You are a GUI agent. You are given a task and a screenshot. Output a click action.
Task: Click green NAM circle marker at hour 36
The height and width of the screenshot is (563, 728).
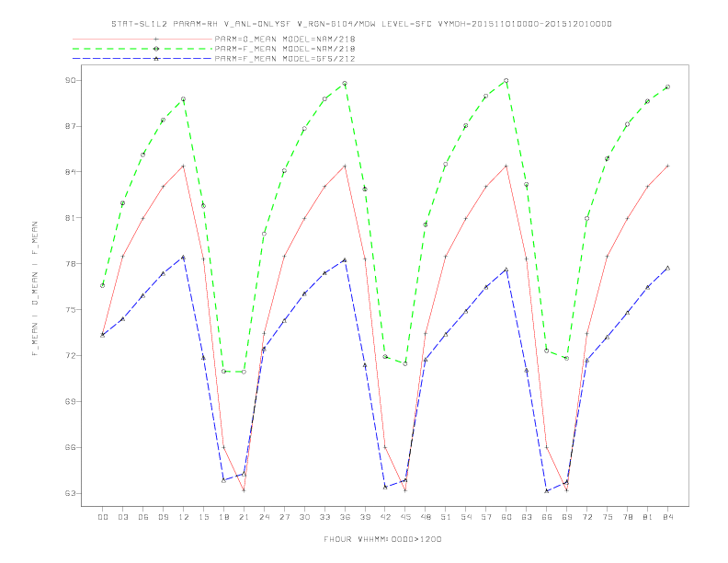click(345, 84)
